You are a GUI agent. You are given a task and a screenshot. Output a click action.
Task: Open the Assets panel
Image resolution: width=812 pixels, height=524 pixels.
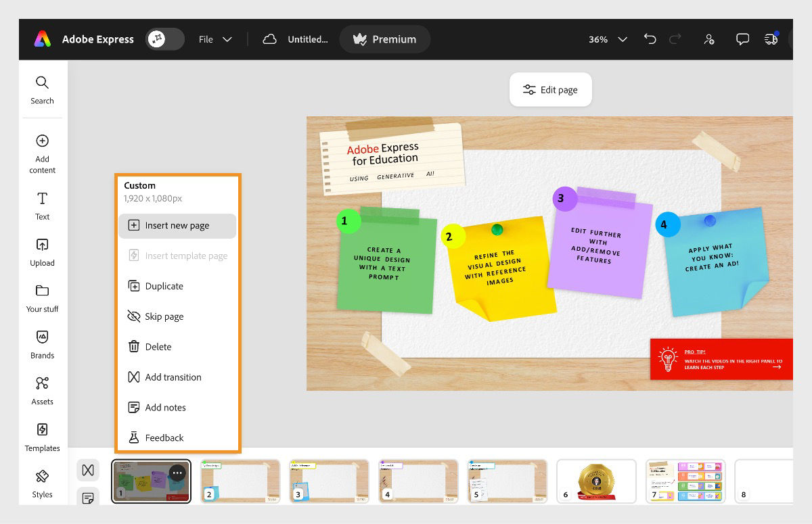coord(42,391)
